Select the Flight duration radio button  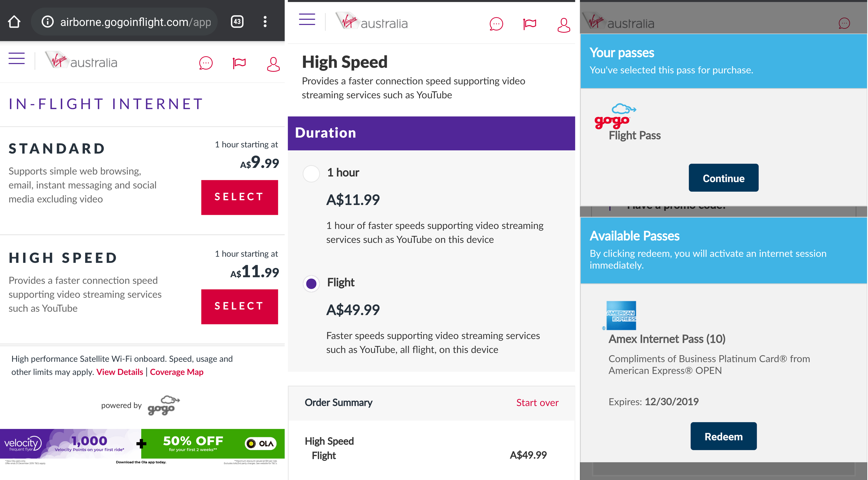pyautogui.click(x=311, y=284)
